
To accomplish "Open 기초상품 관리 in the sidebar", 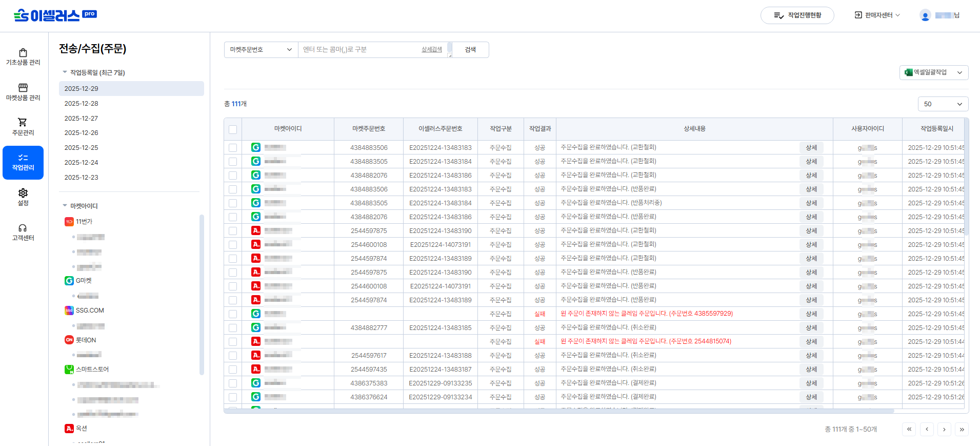I will pos(23,57).
